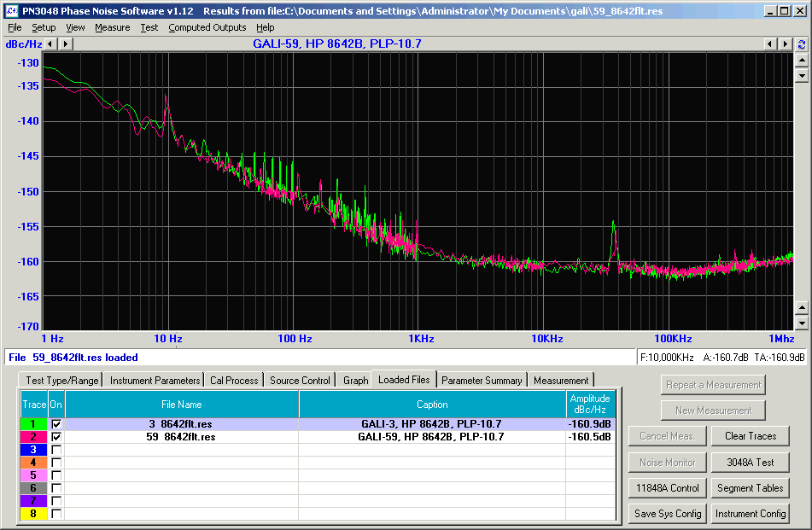Select file name 59 8642flt.res in table
Viewport: 812px width, 530px height.
[181, 437]
